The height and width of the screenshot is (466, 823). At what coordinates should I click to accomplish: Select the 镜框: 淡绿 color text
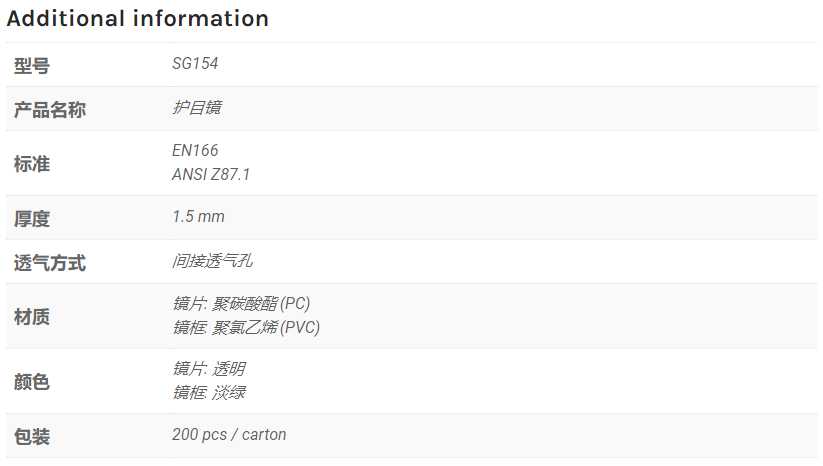tap(209, 393)
